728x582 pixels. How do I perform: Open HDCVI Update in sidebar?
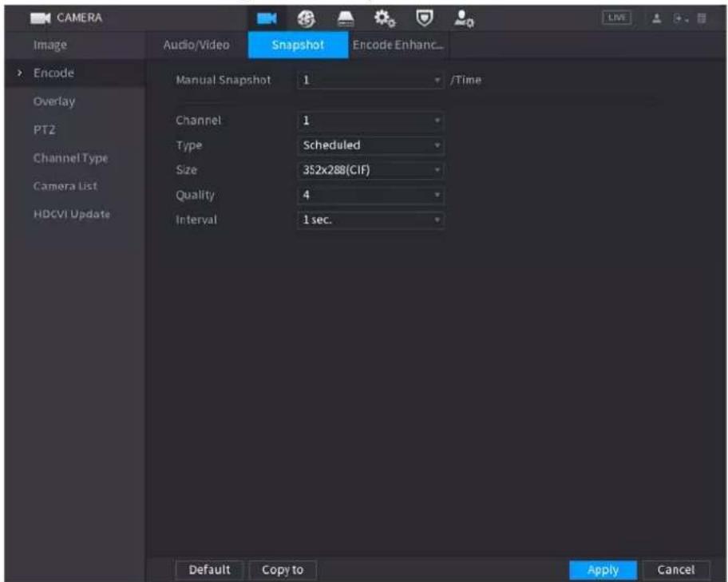[72, 215]
